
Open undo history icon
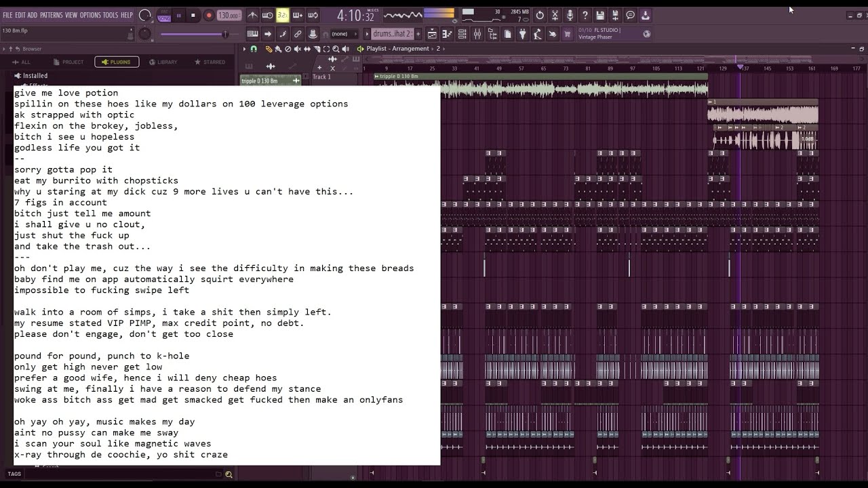point(540,15)
